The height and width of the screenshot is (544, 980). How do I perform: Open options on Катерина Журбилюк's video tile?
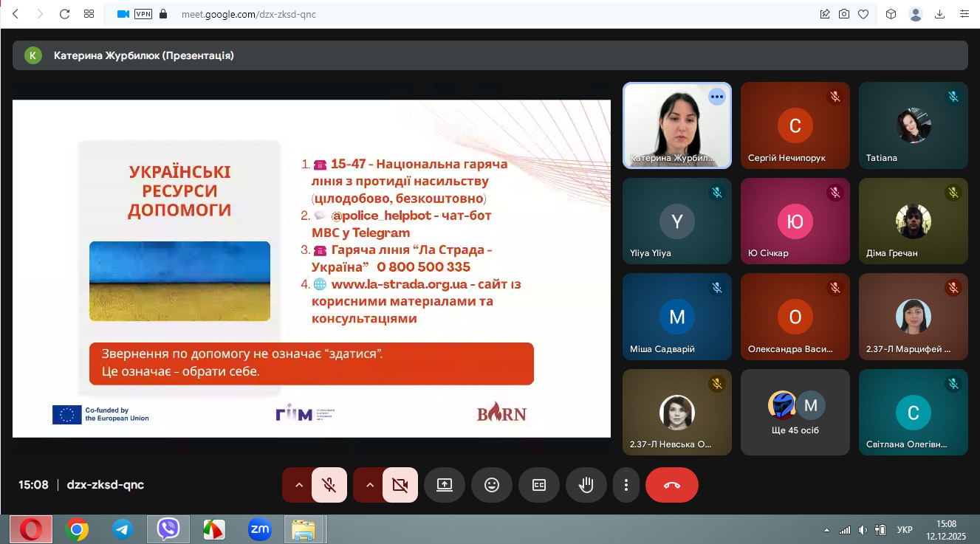[x=716, y=97]
